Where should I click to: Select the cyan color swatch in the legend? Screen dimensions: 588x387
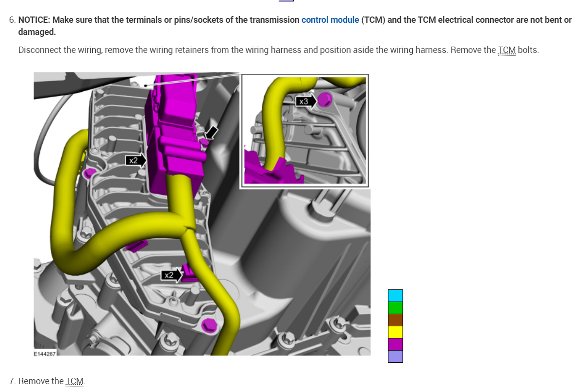pyautogui.click(x=395, y=295)
